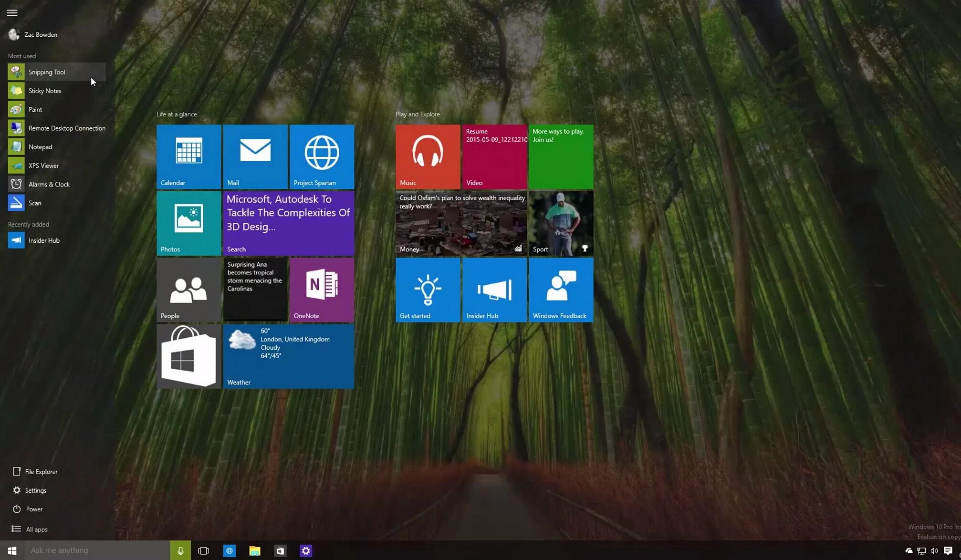
Task: Launch Project Spartan browser tile
Action: coord(322,156)
